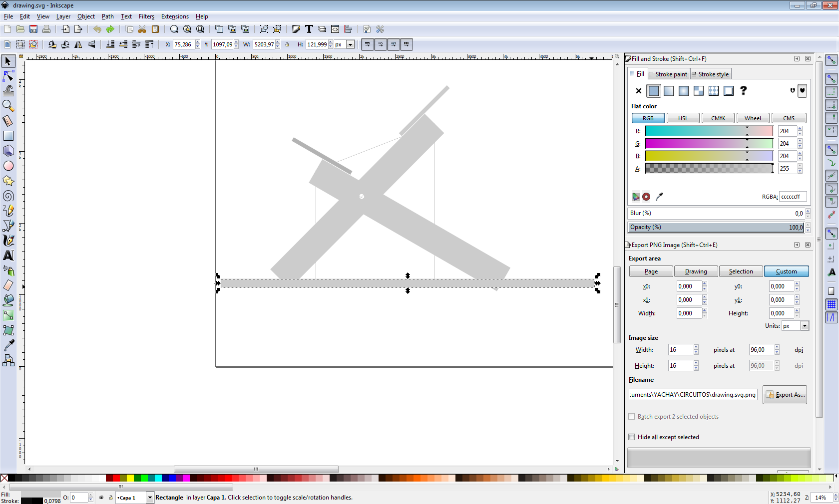
Task: Select the Text tool in toolbox
Action: point(8,255)
